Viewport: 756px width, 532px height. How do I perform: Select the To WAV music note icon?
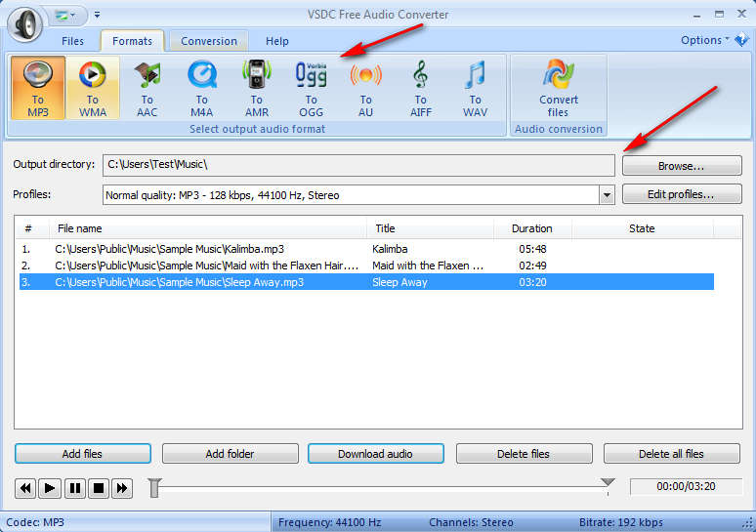[x=476, y=89]
